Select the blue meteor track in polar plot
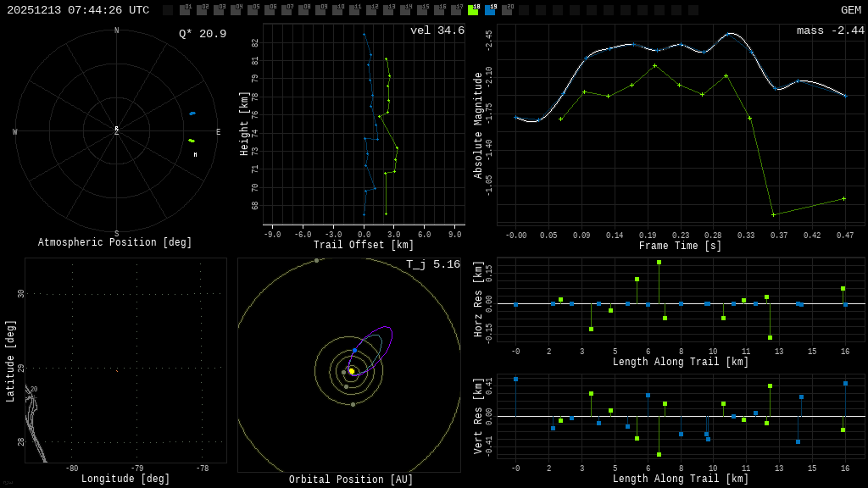 coord(192,113)
